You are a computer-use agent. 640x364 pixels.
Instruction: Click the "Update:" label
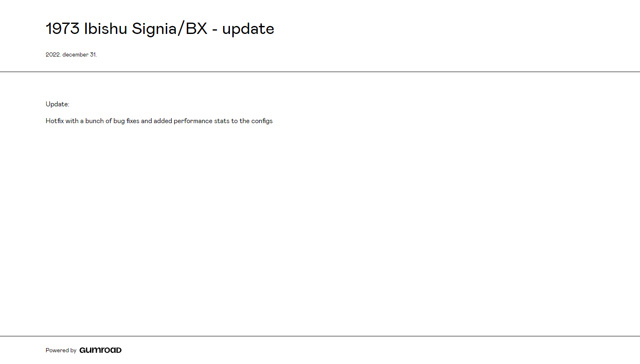tap(57, 104)
